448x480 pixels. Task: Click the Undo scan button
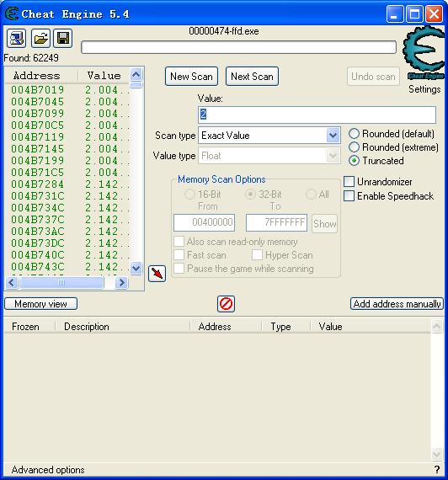(373, 77)
